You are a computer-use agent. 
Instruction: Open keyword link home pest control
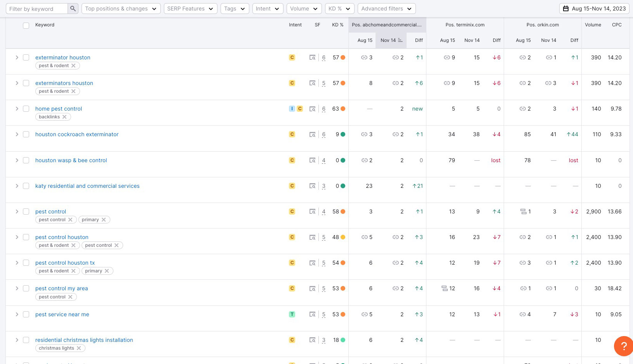[x=59, y=109]
